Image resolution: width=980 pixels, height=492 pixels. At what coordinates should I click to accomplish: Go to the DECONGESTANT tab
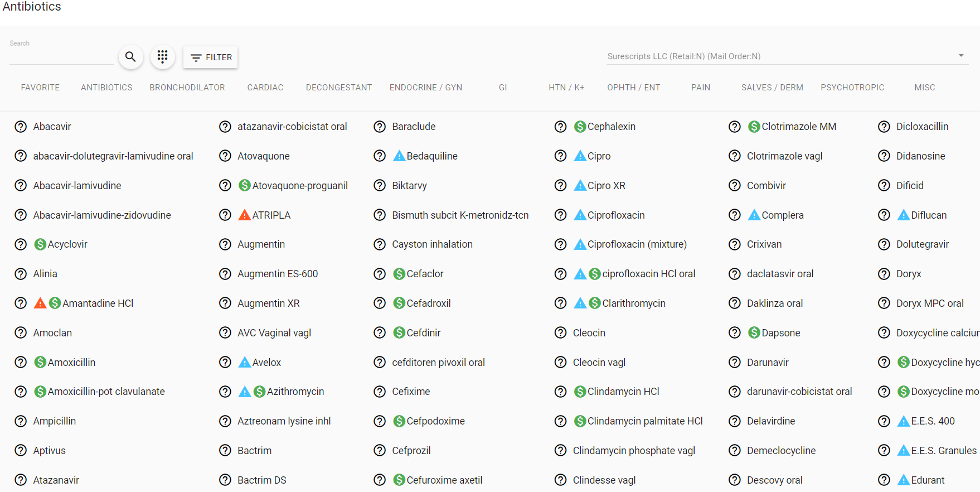click(x=339, y=88)
